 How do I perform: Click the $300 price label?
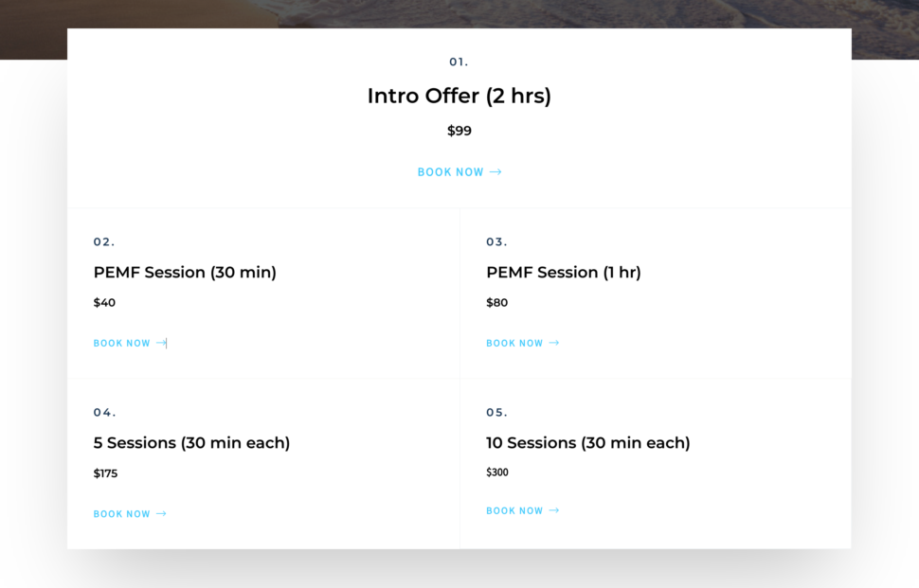click(x=497, y=472)
